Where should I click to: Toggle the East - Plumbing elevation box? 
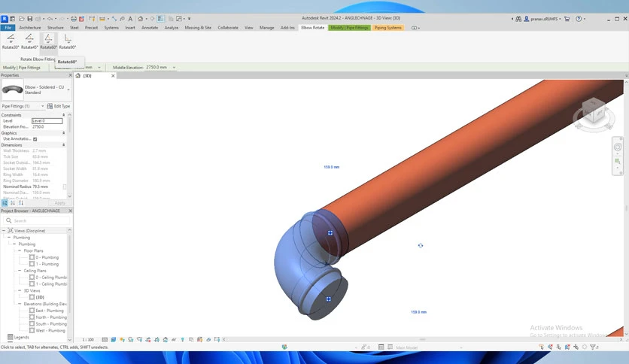(x=32, y=311)
